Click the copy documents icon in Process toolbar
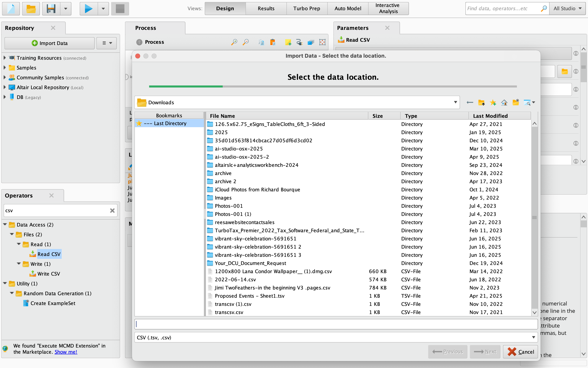This screenshot has height=368, width=588. click(x=261, y=42)
